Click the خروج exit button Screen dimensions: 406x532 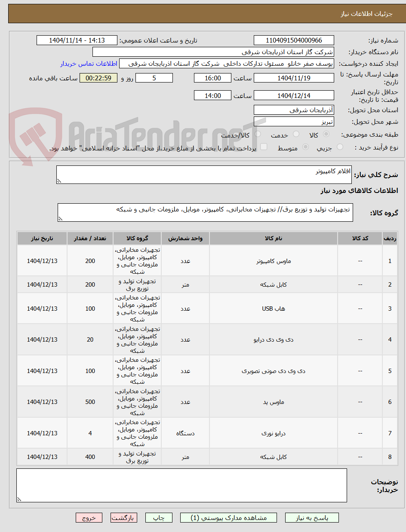point(89,518)
